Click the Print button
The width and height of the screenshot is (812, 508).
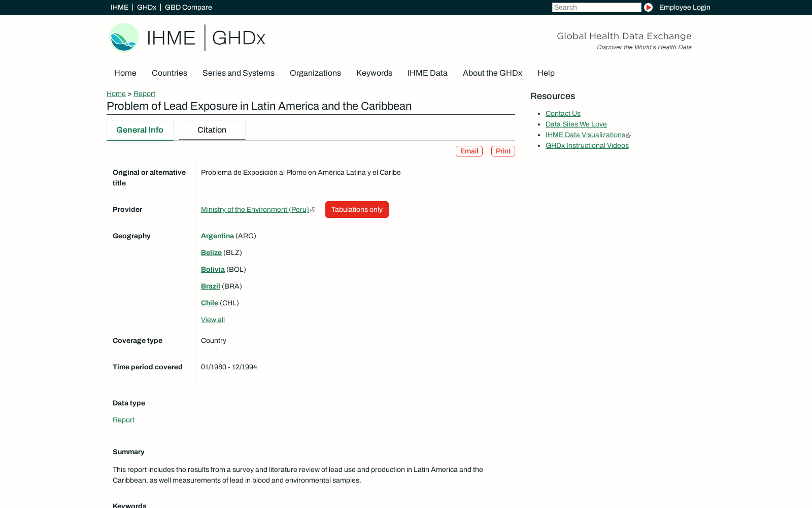pyautogui.click(x=503, y=151)
